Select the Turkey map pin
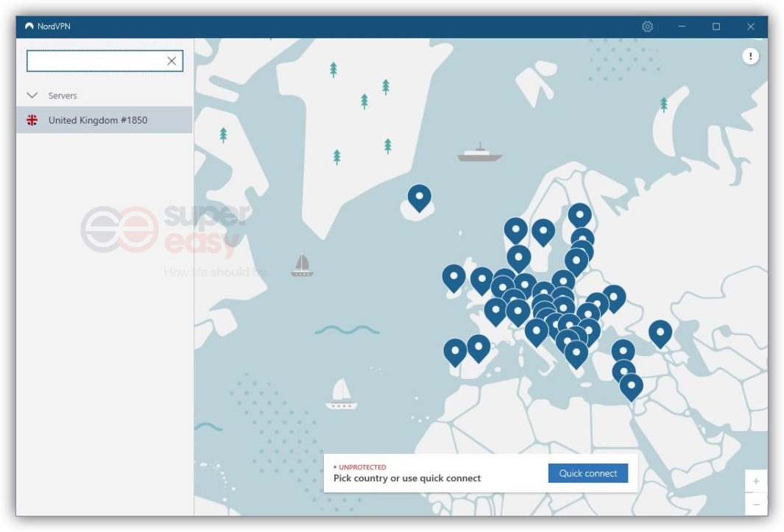784x532 pixels. 623,352
